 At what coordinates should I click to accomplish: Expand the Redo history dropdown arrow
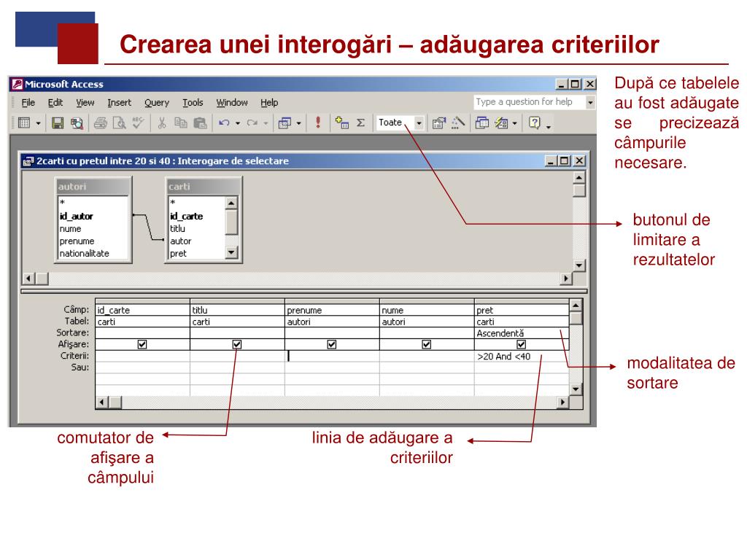[266, 123]
